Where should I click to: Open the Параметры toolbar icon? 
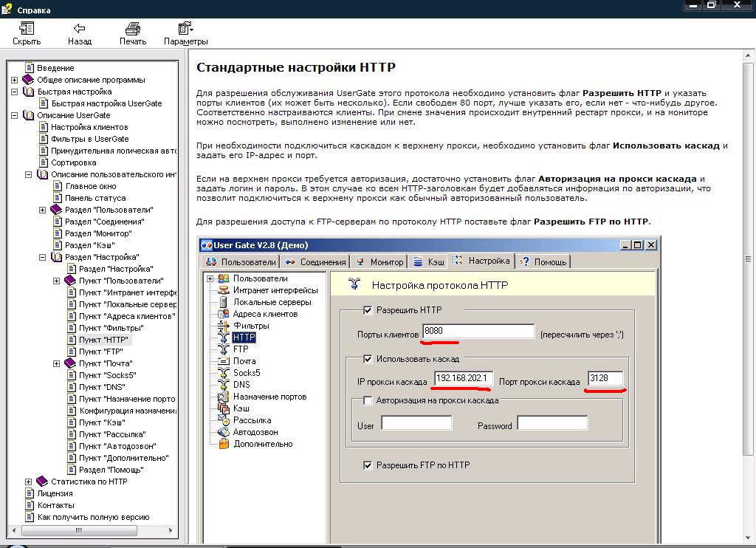click(x=185, y=29)
